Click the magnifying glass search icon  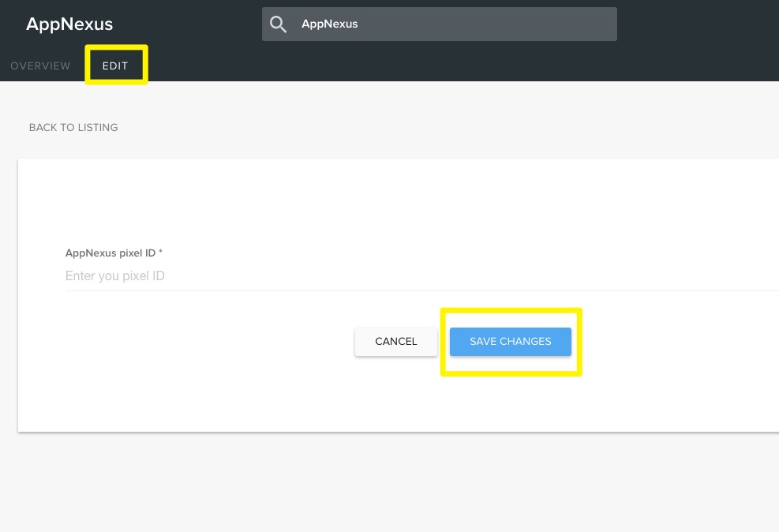point(278,24)
